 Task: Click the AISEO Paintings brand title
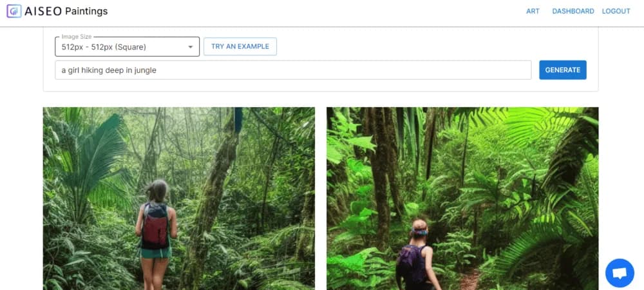tap(66, 11)
